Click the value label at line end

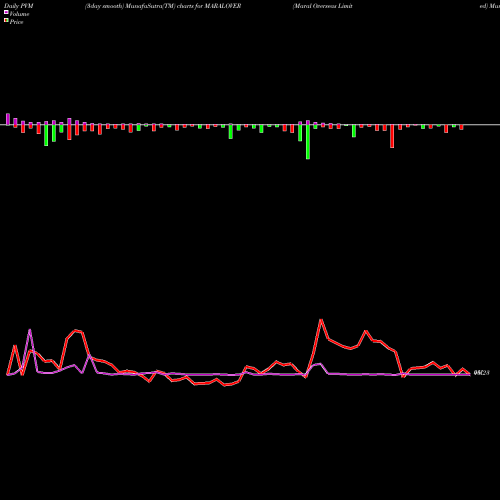pyautogui.click(x=481, y=373)
